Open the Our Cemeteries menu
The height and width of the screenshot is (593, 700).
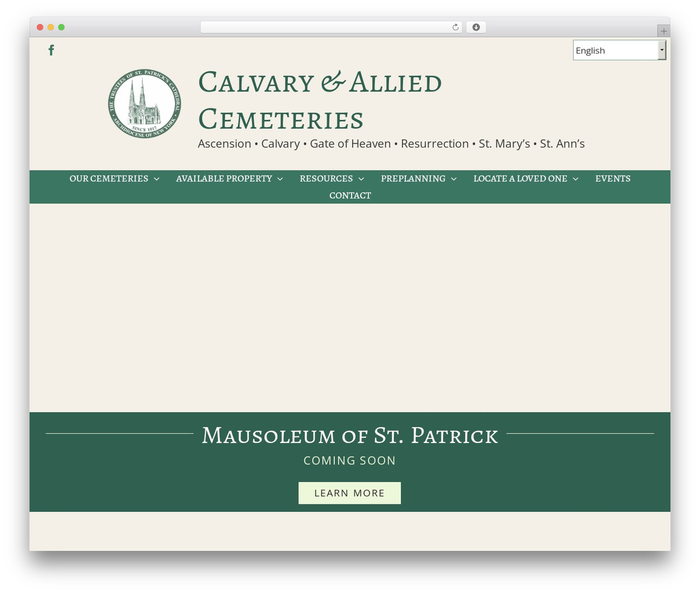109,179
